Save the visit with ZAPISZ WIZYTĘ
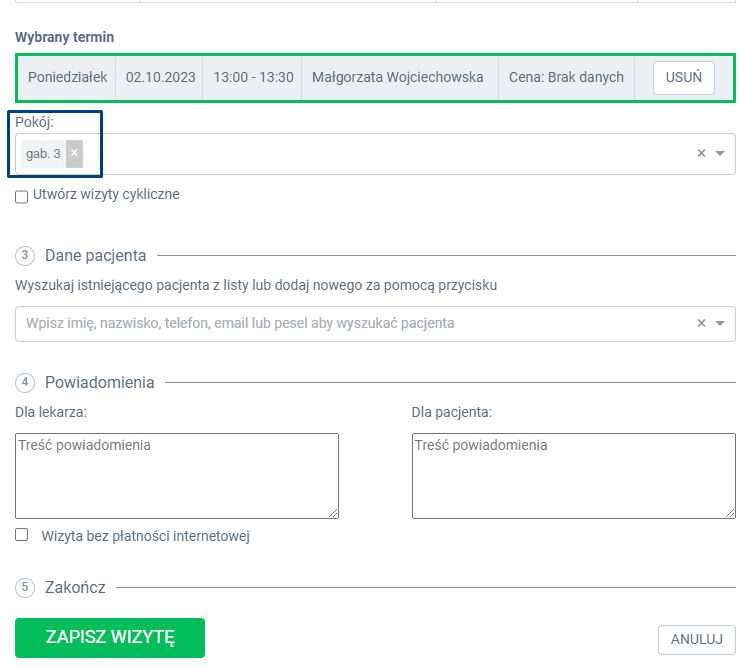This screenshot has height=669, width=751. click(x=110, y=638)
